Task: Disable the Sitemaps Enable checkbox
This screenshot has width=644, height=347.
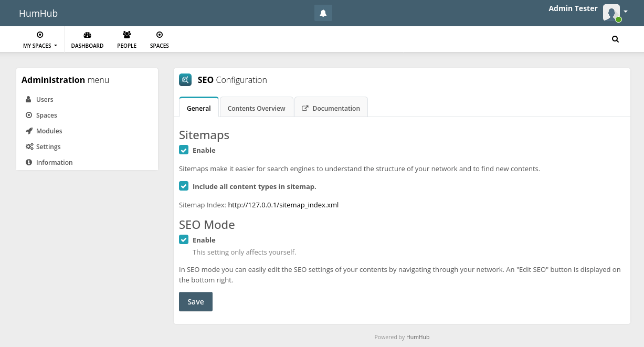Action: 184,150
